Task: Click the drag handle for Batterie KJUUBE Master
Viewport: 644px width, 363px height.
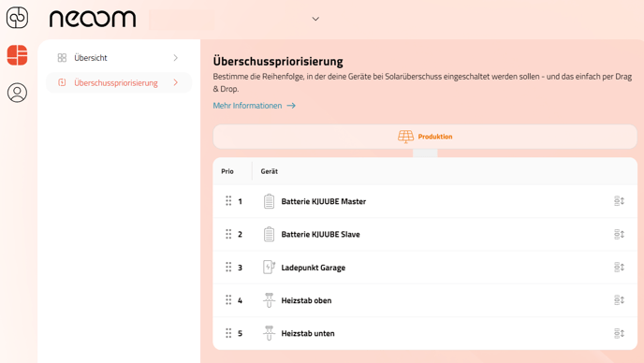Action: click(228, 201)
